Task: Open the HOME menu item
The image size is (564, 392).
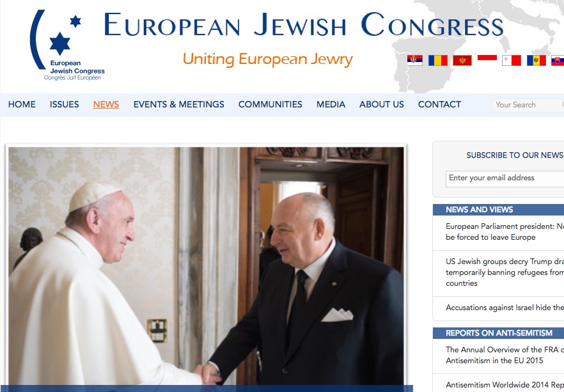Action: (x=22, y=104)
